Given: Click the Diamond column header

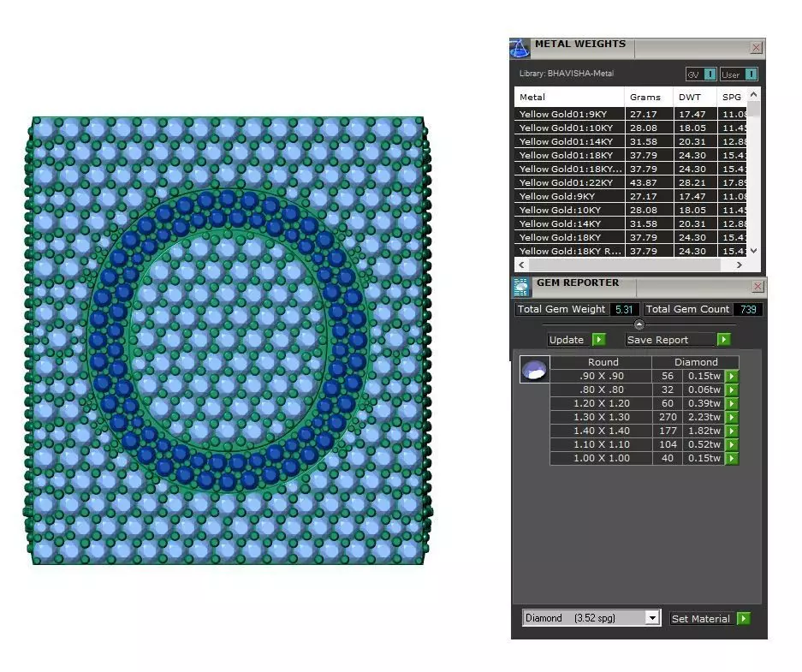Looking at the screenshot, I should [696, 362].
